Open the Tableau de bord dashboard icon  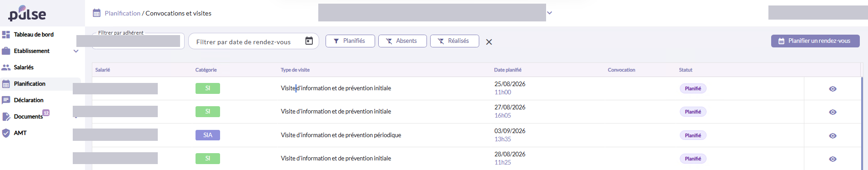(x=6, y=35)
